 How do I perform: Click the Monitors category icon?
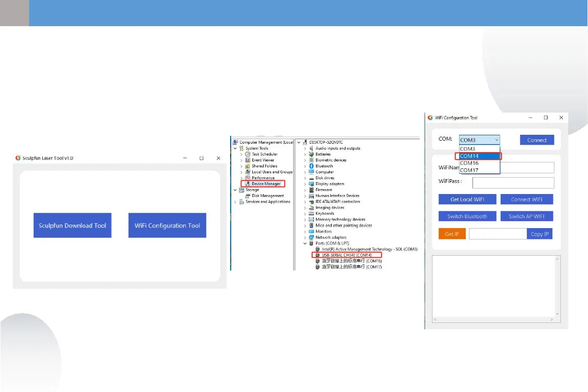(311, 232)
